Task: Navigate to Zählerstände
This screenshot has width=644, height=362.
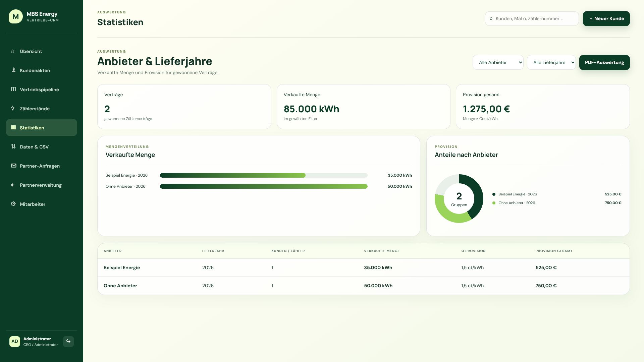Action: click(42, 109)
